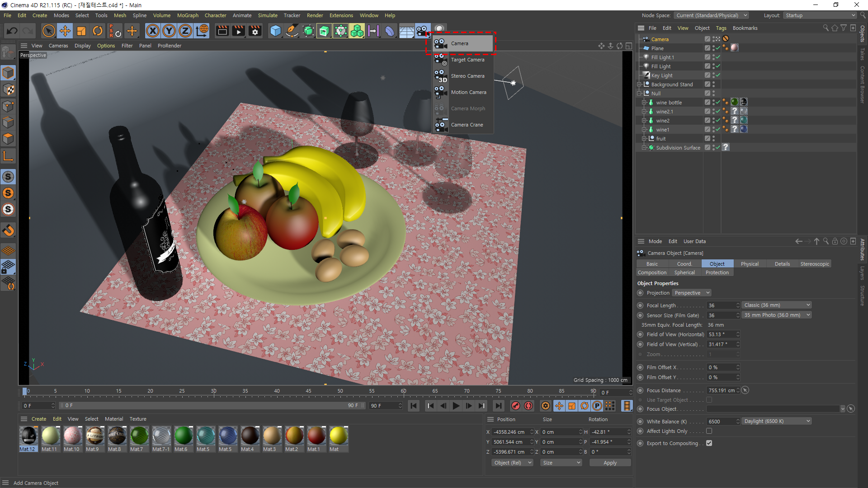The width and height of the screenshot is (868, 488).
Task: Click the Undo arrow icon
Action: click(12, 31)
